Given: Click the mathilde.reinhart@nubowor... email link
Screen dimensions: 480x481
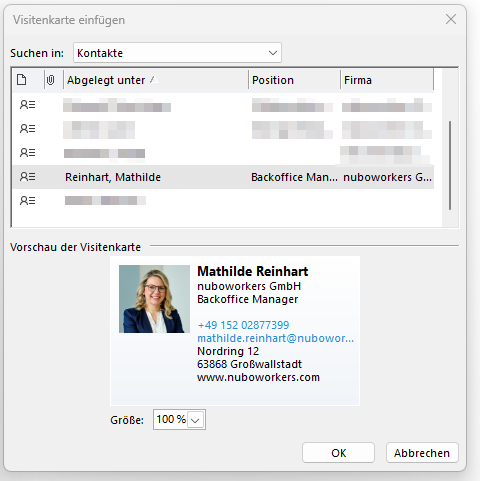Looking at the screenshot, I should [x=275, y=338].
